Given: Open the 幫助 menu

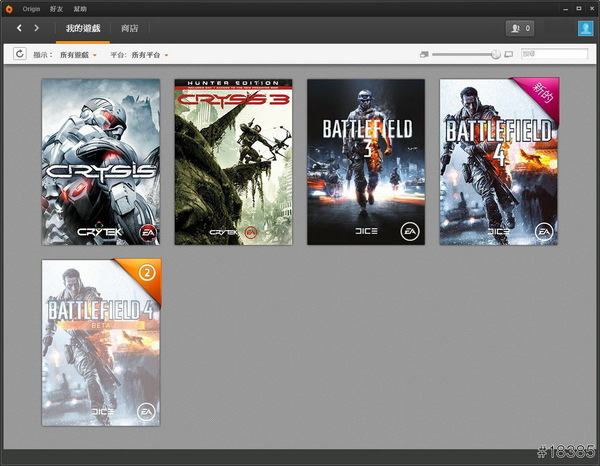Looking at the screenshot, I should 80,8.
